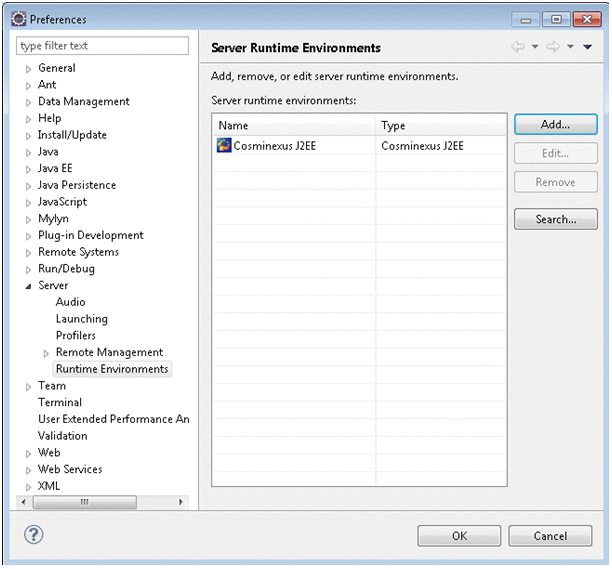Select the Cosminexus J2EE name cell
The height and width of the screenshot is (569, 612).
coord(274,146)
